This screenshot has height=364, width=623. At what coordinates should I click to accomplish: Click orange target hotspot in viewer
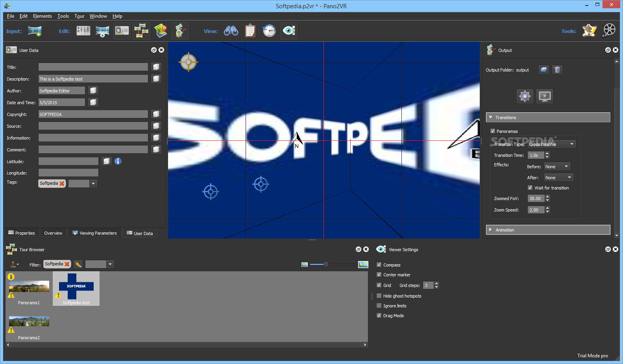[x=189, y=62]
